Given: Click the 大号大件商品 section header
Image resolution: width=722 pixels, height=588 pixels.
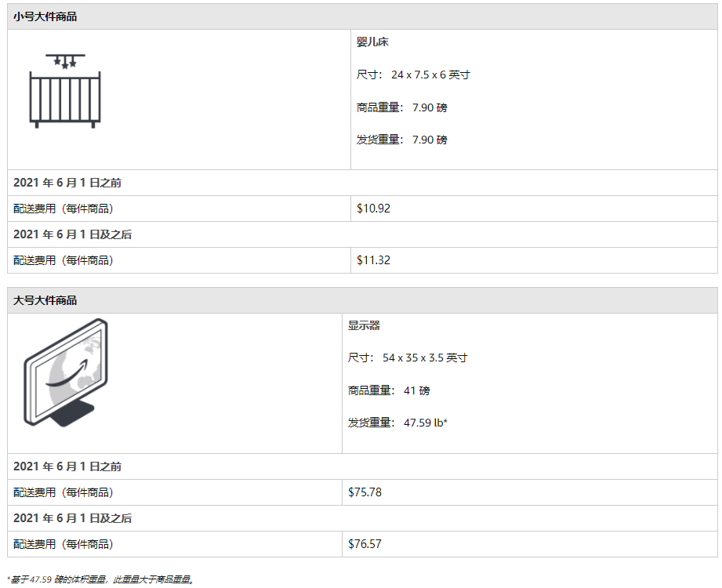Looking at the screenshot, I should pos(45,300).
